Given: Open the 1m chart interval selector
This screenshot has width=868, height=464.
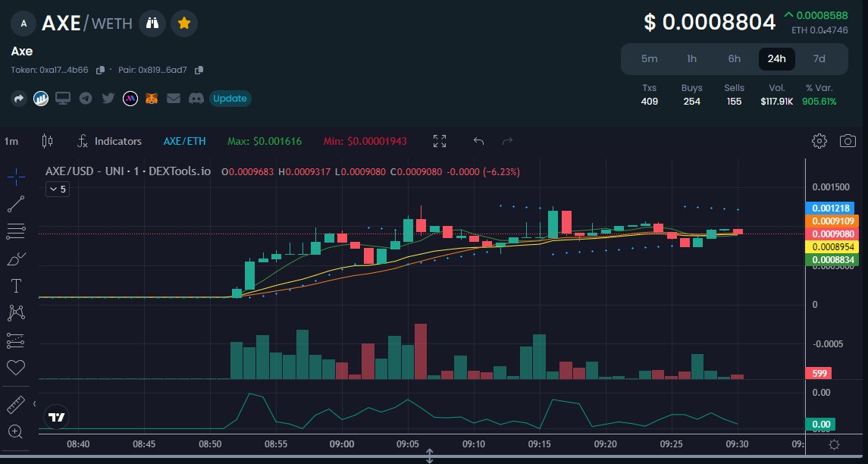Looking at the screenshot, I should coord(11,141).
